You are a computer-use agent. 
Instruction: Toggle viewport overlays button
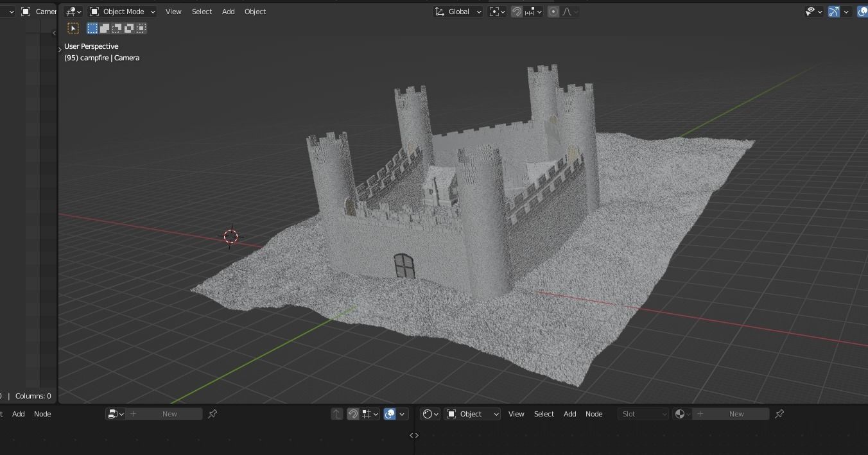[862, 12]
